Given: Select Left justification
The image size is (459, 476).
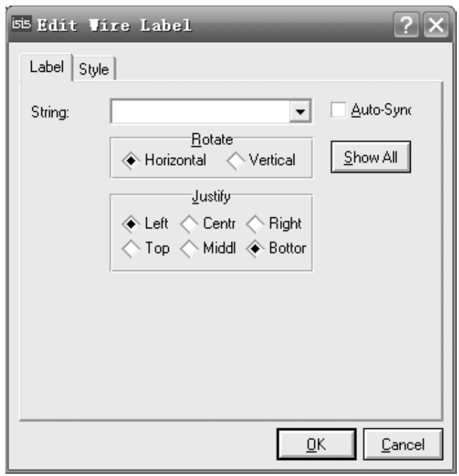Looking at the screenshot, I should point(130,224).
